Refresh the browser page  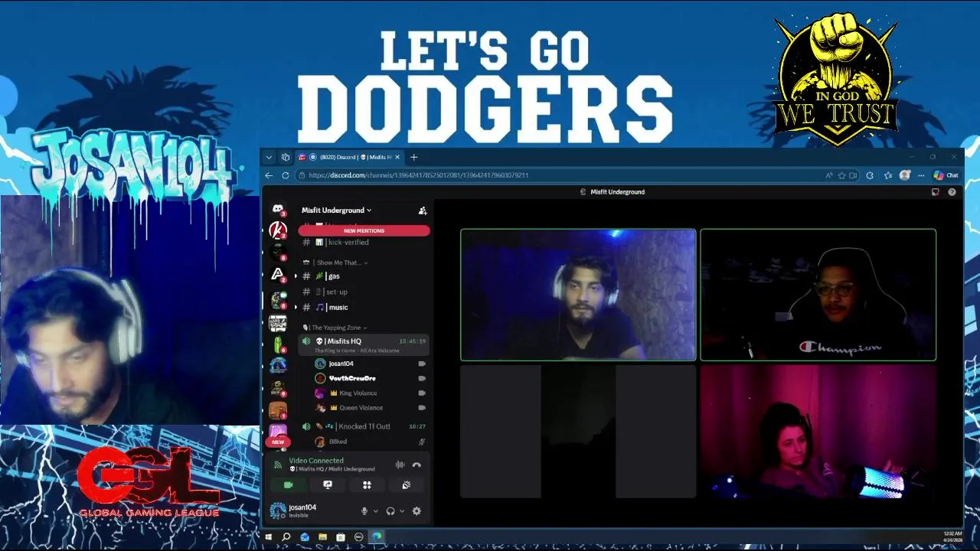[x=286, y=175]
